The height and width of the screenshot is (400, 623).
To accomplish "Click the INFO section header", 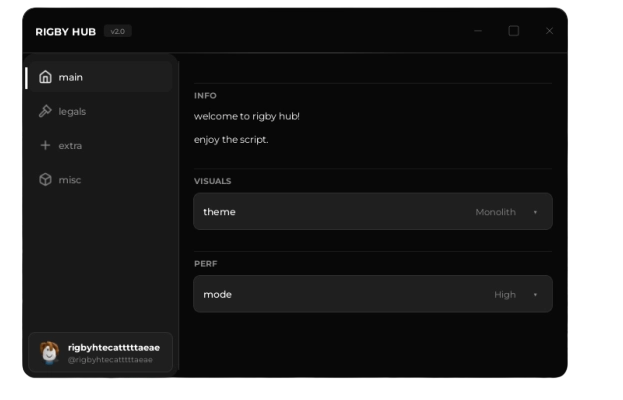I will [x=205, y=96].
